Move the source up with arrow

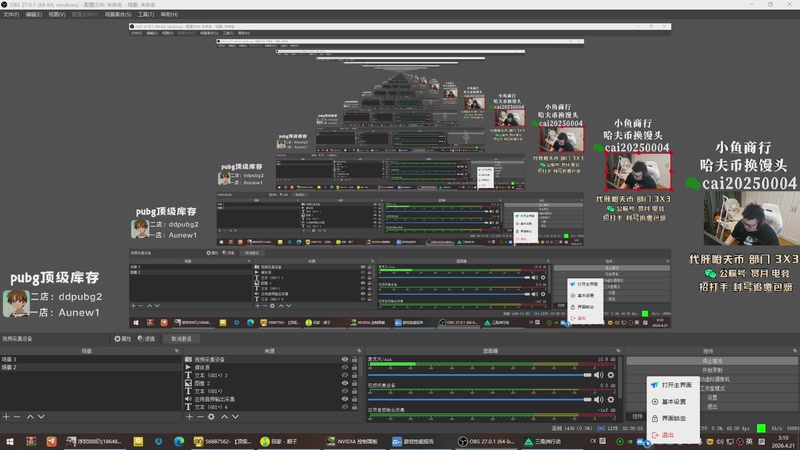coord(224,417)
